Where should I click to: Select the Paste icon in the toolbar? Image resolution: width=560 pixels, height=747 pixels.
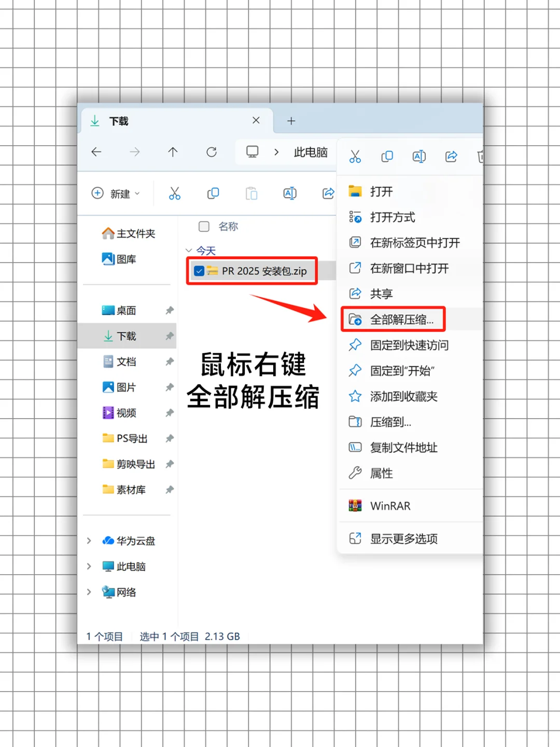251,193
